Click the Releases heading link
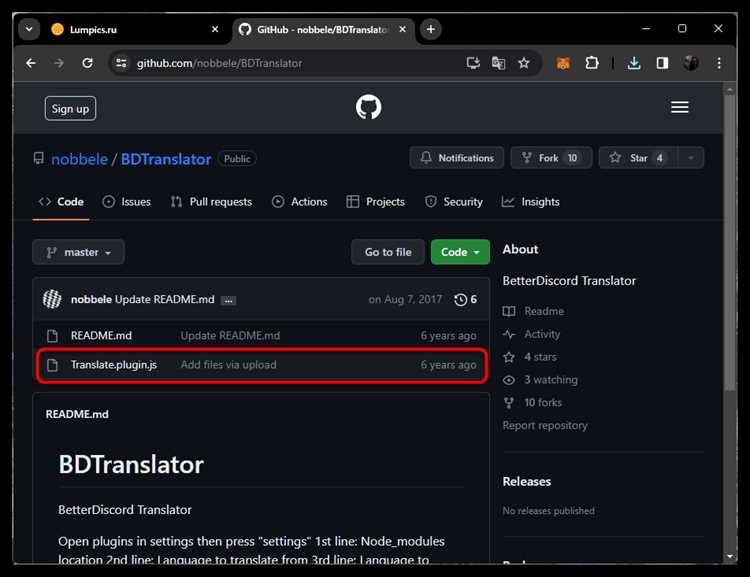The image size is (750, 577). (527, 482)
